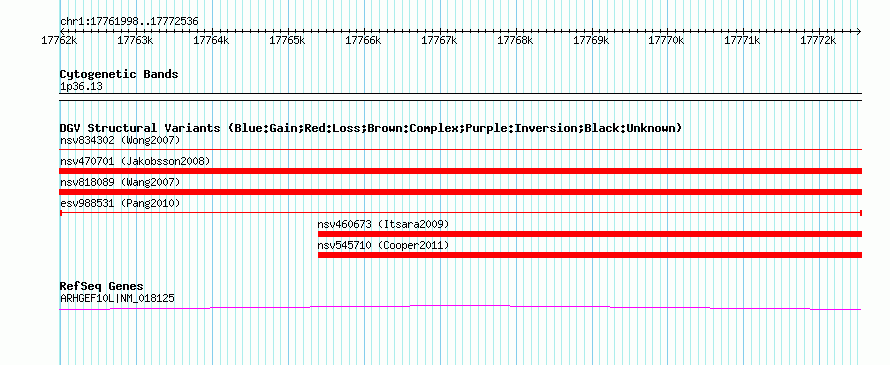The width and height of the screenshot is (890, 365).
Task: Click the 17763k ruler tick label
Action: pos(136,41)
